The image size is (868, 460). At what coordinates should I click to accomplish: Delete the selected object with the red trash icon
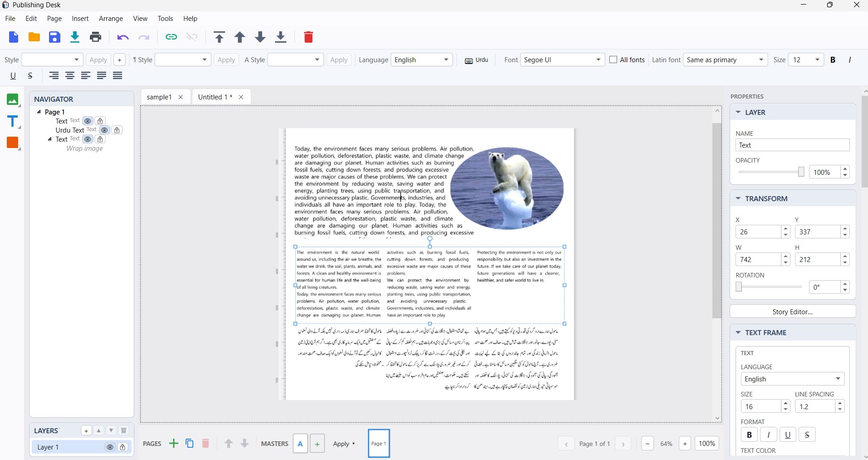[309, 37]
